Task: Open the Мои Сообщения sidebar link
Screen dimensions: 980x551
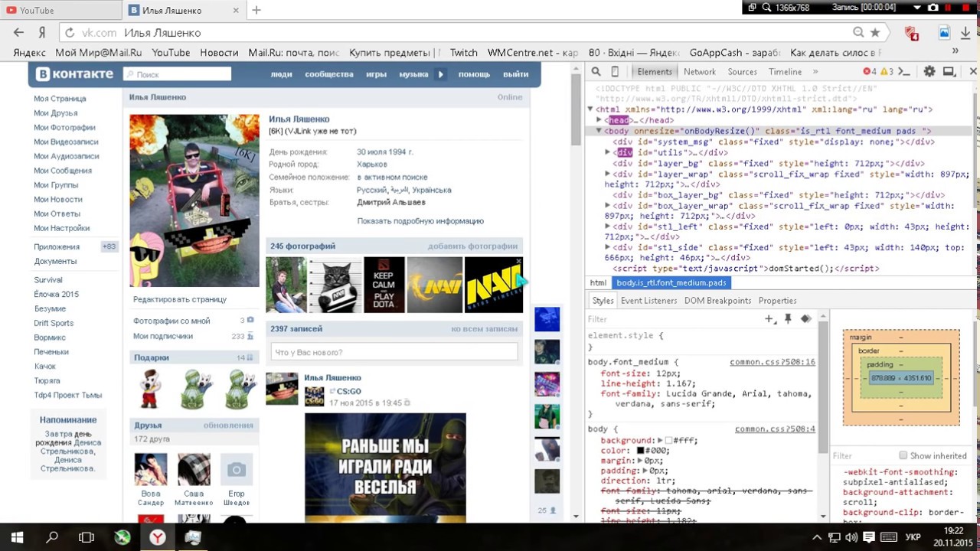Action: [62, 171]
